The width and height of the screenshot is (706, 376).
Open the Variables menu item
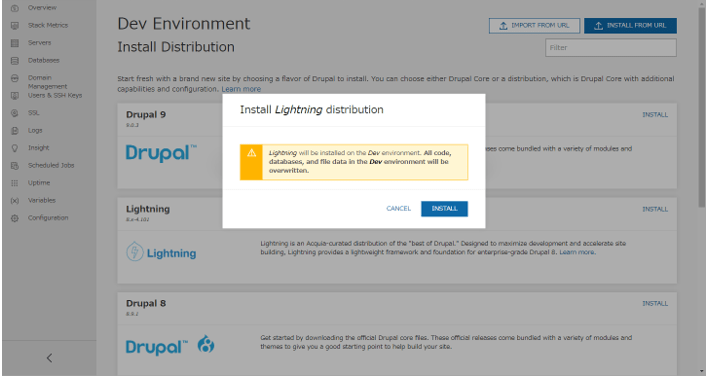42,200
